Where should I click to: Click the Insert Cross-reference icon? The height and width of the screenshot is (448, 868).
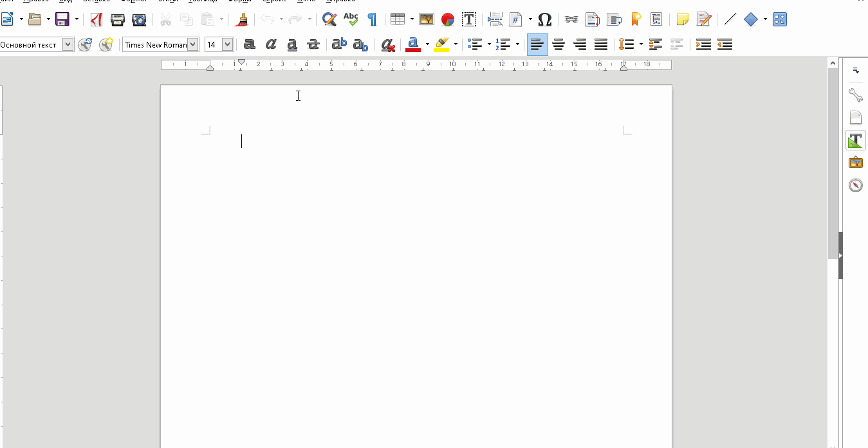tap(656, 19)
